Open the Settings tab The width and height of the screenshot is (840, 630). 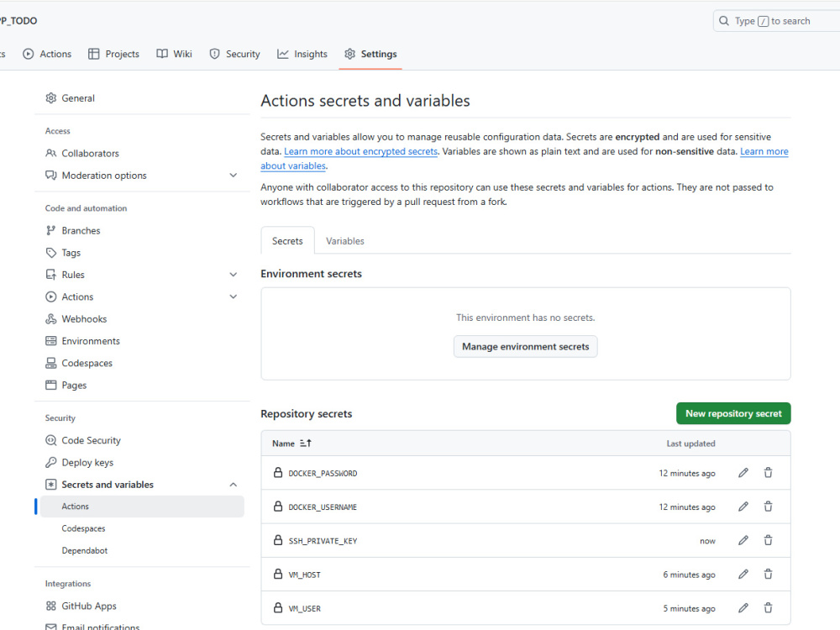tap(370, 54)
